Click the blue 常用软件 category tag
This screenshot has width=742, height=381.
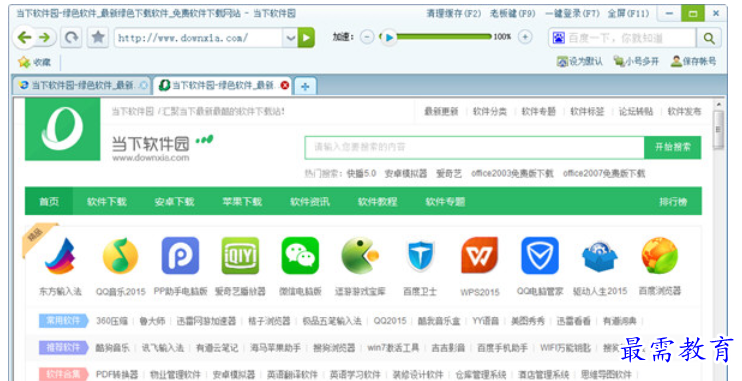click(63, 321)
